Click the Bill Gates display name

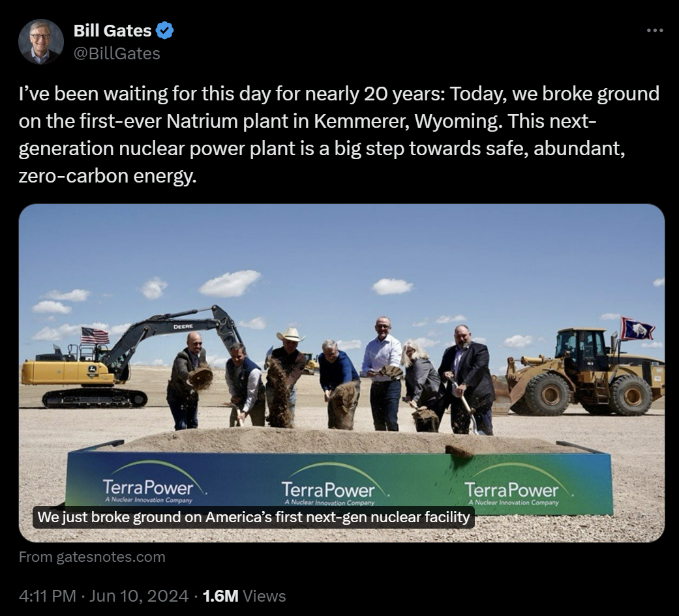[113, 30]
